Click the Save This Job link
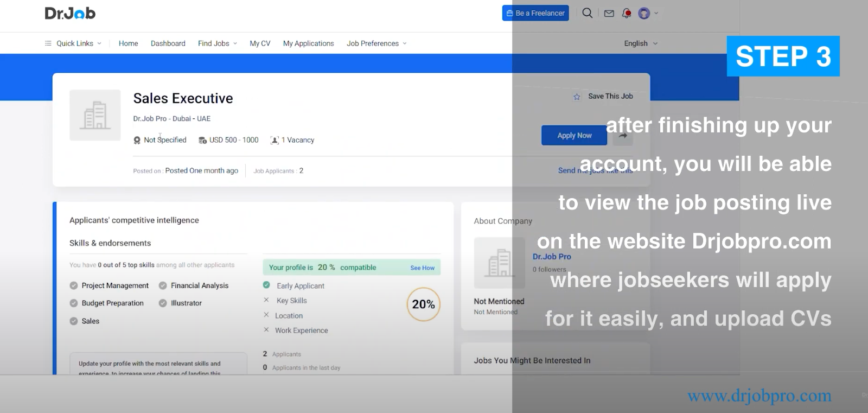Screen dimensions: 868x413 [610, 96]
